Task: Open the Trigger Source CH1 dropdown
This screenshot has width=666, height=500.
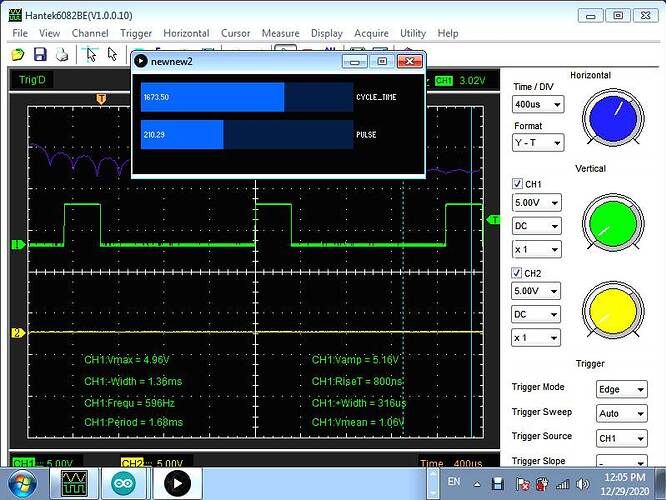Action: click(x=622, y=438)
